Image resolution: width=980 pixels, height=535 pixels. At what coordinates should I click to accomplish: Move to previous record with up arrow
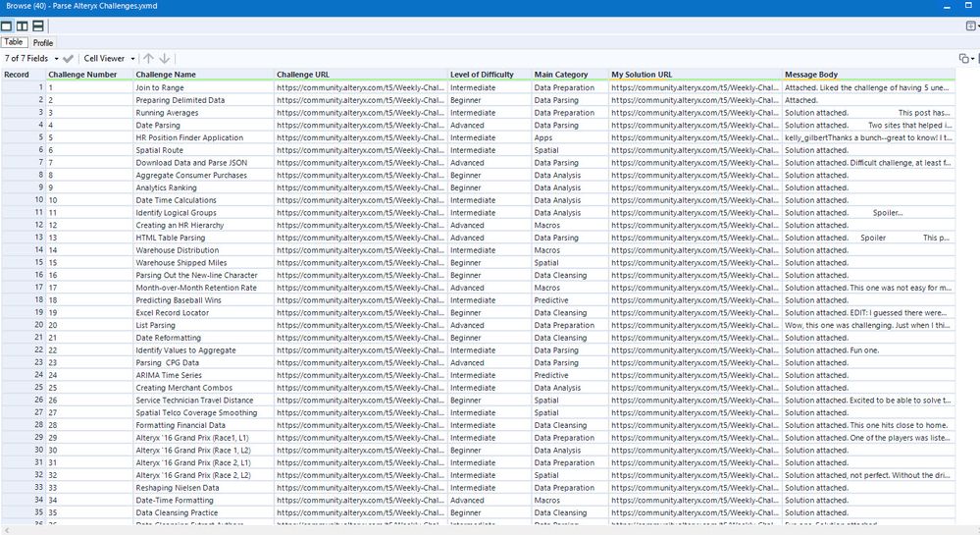[148, 58]
